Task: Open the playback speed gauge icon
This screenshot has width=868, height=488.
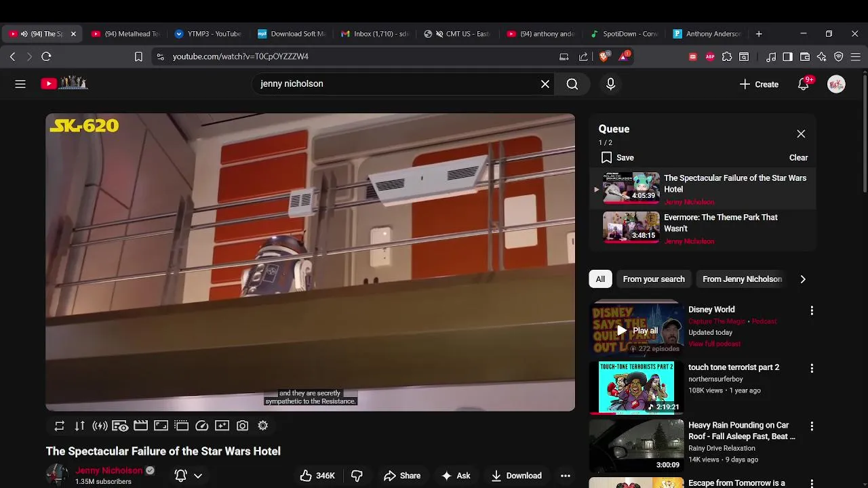Action: [201, 426]
